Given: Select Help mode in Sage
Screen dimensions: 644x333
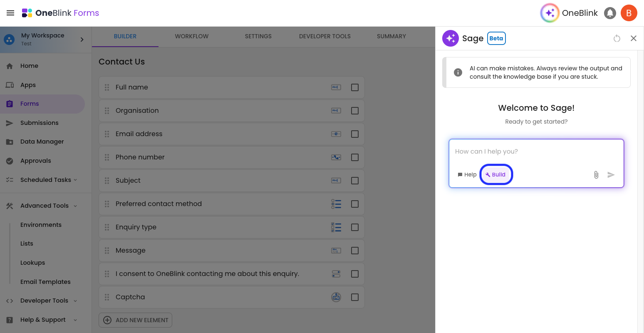Looking at the screenshot, I should pos(467,175).
